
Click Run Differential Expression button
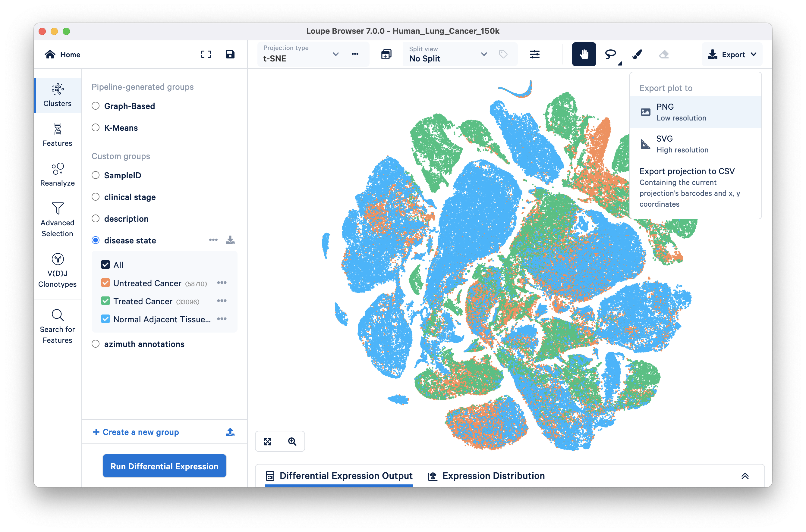coord(164,466)
